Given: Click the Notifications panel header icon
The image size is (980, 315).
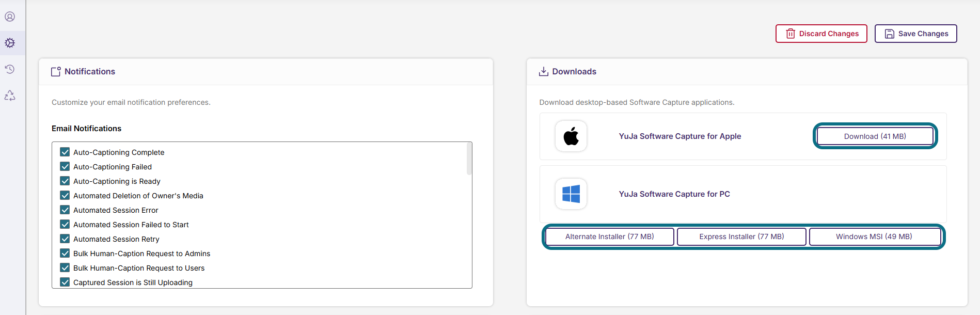Looking at the screenshot, I should tap(56, 72).
